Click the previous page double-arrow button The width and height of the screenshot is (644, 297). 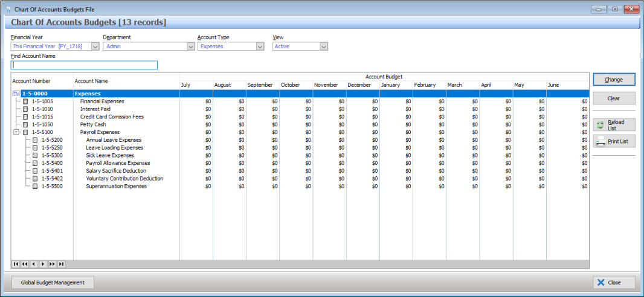pyautogui.click(x=25, y=264)
